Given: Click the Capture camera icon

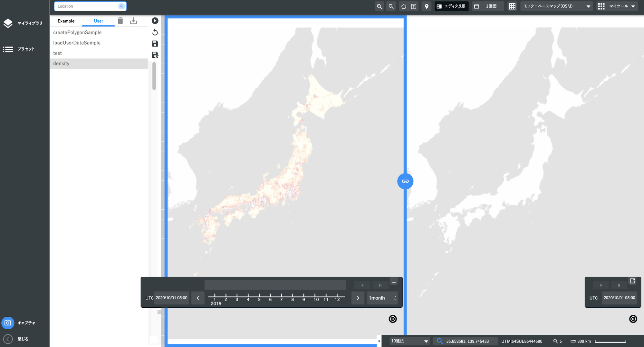Looking at the screenshot, I should [x=8, y=323].
